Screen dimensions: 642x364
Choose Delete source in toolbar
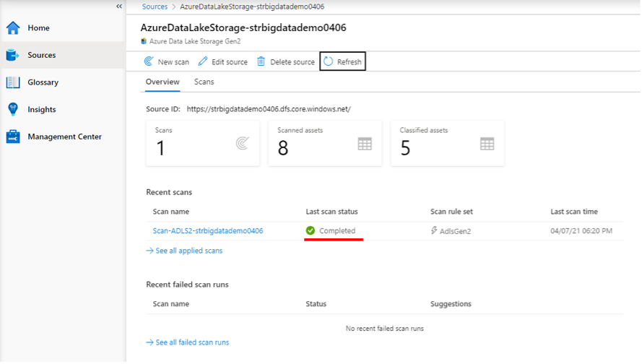tap(292, 62)
